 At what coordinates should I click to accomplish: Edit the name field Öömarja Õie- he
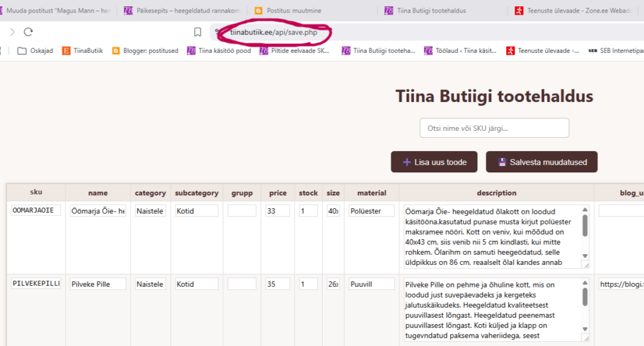97,211
